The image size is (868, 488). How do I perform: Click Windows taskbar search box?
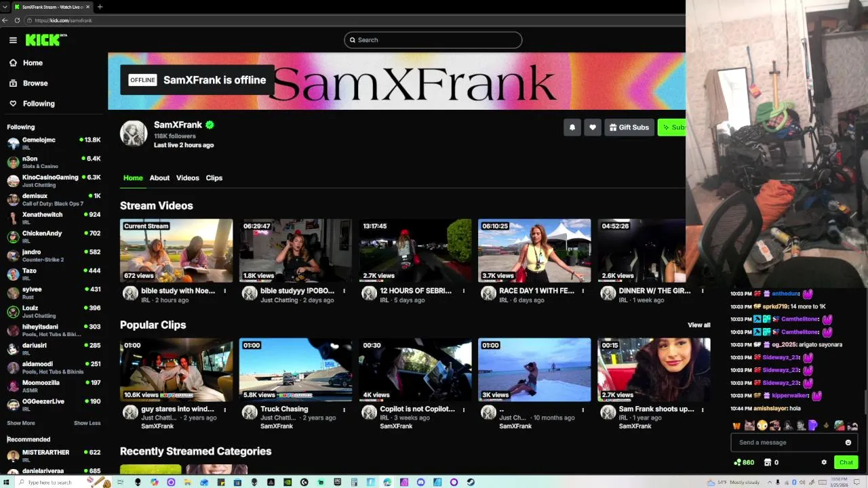[62, 482]
